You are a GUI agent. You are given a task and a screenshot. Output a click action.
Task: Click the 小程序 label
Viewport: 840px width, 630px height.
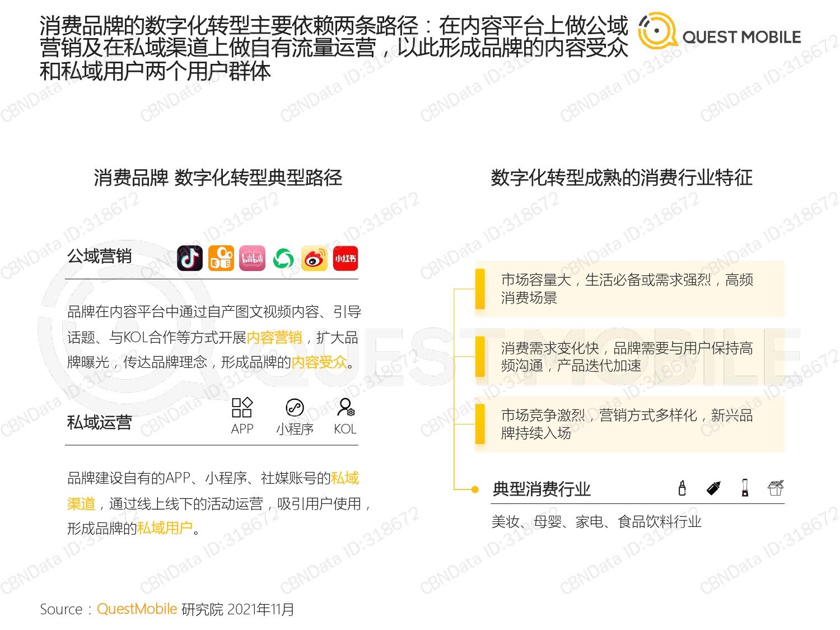[x=295, y=429]
